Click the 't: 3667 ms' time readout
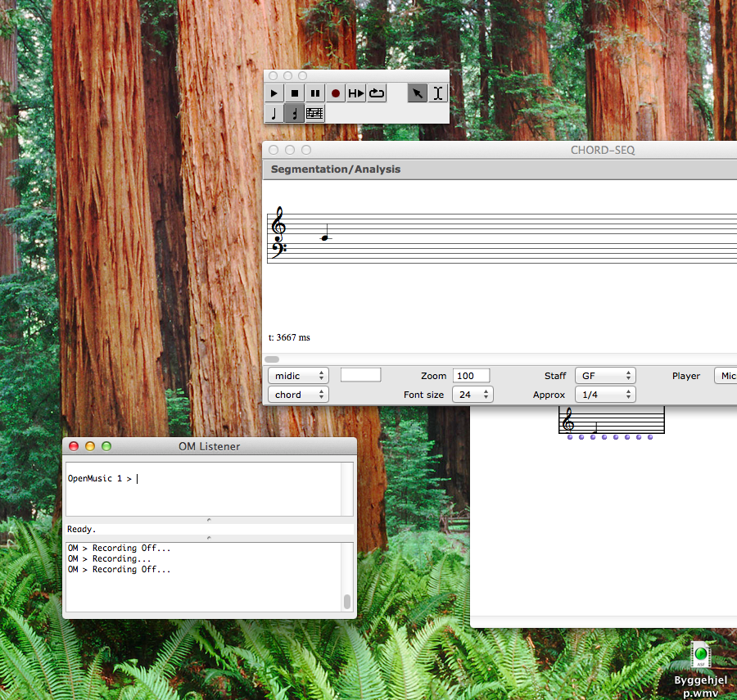Image resolution: width=737 pixels, height=700 pixels. 289,337
